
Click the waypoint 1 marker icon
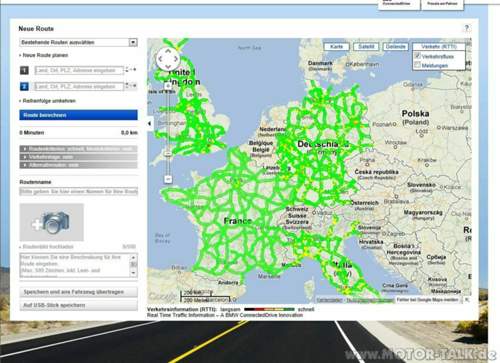(24, 70)
